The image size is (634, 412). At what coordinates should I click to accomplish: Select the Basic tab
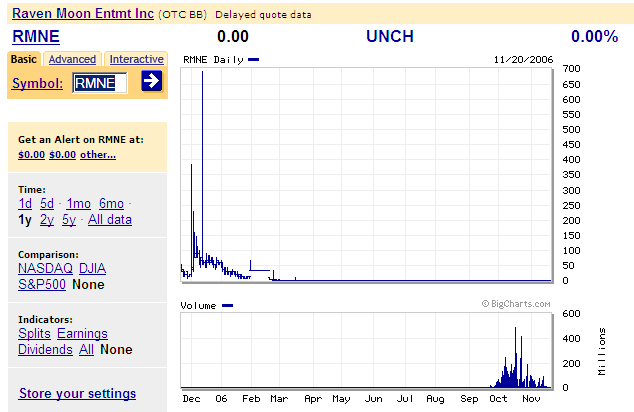(23, 59)
